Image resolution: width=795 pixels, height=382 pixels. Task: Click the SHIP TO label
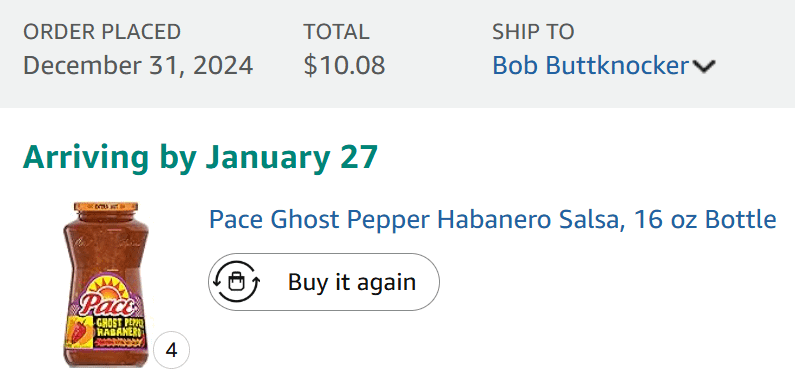533,32
